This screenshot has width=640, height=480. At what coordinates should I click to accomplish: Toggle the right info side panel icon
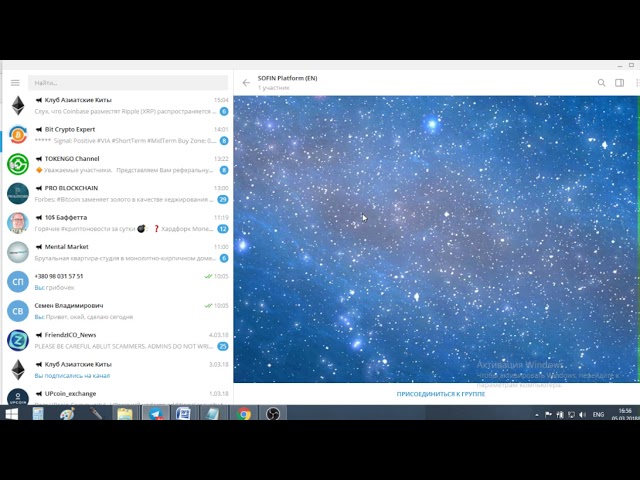[x=619, y=83]
